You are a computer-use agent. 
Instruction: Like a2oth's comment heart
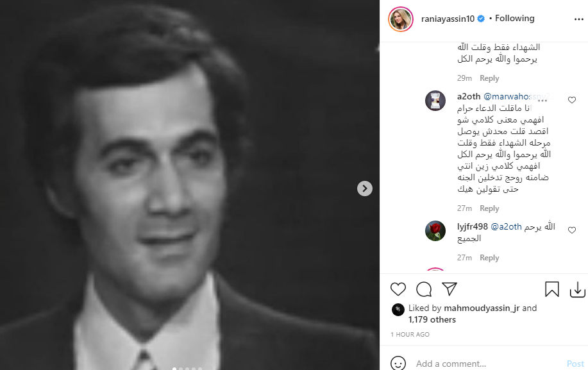click(x=572, y=100)
